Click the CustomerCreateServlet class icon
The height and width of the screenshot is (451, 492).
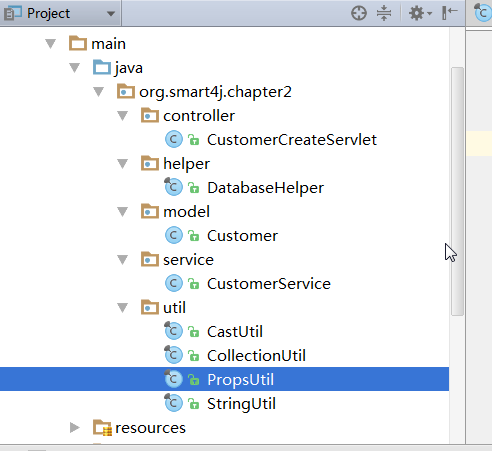pyautogui.click(x=174, y=140)
